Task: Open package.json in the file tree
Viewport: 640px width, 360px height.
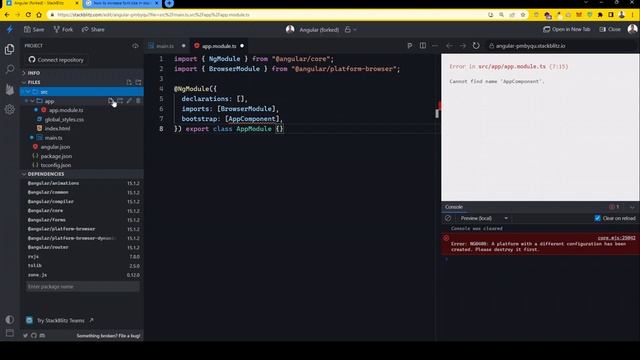Action: tap(56, 156)
